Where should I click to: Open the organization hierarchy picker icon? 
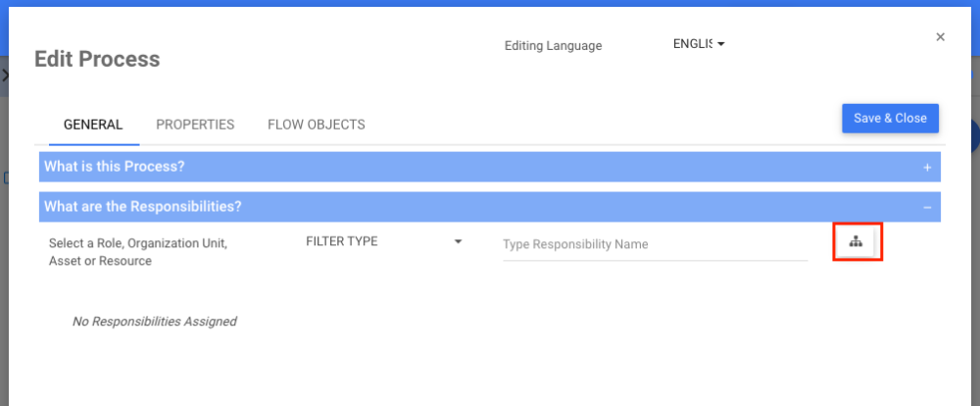(x=857, y=242)
